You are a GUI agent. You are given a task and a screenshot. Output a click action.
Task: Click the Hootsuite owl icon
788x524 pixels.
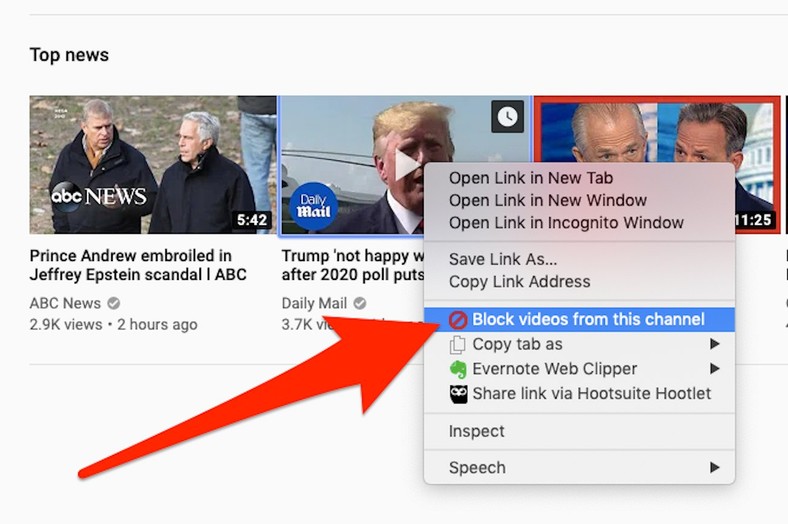pos(458,394)
